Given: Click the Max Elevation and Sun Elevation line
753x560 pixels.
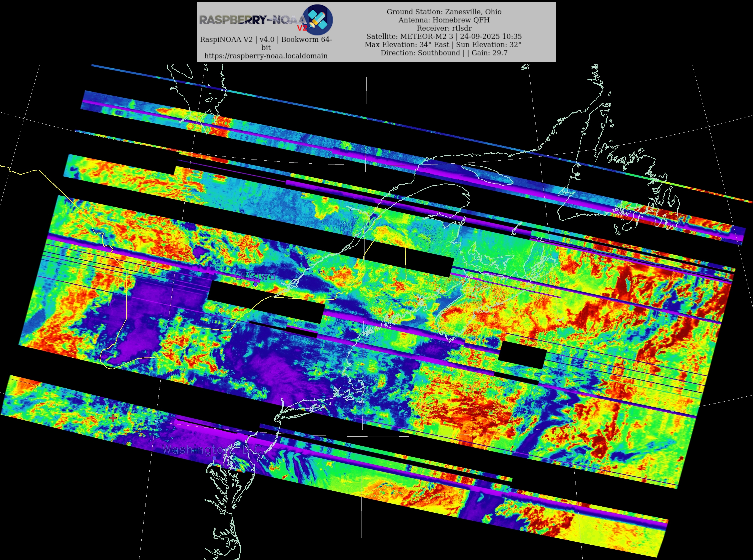Looking at the screenshot, I should [x=443, y=44].
